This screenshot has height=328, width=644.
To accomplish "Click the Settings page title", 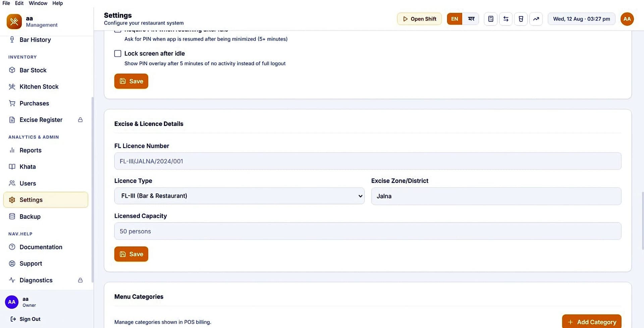I will [x=118, y=15].
